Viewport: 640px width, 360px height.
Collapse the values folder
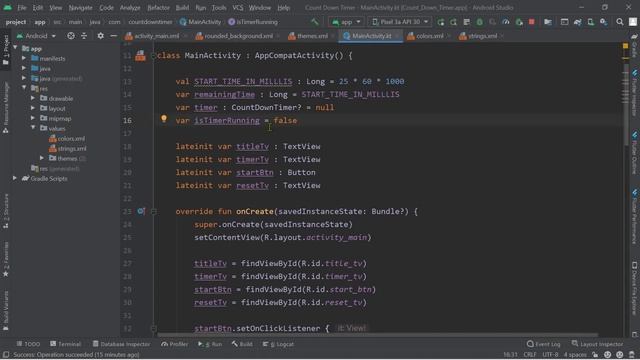[x=33, y=128]
